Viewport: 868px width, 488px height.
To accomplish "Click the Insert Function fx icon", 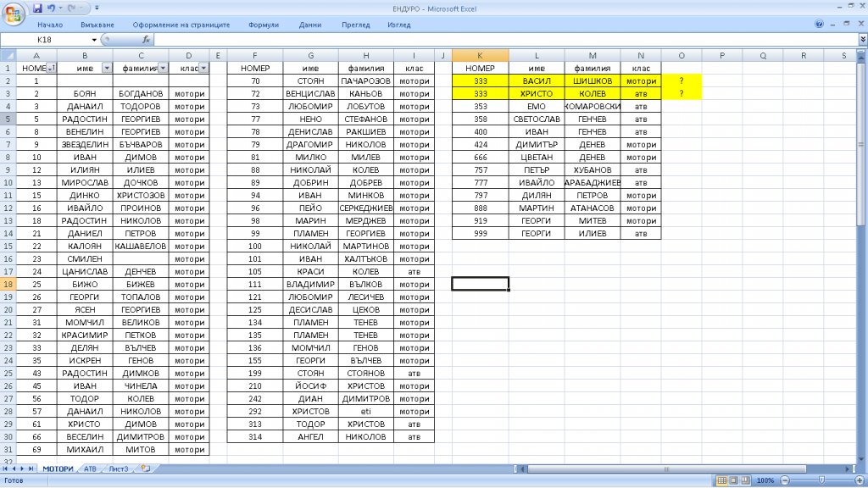I will click(146, 40).
